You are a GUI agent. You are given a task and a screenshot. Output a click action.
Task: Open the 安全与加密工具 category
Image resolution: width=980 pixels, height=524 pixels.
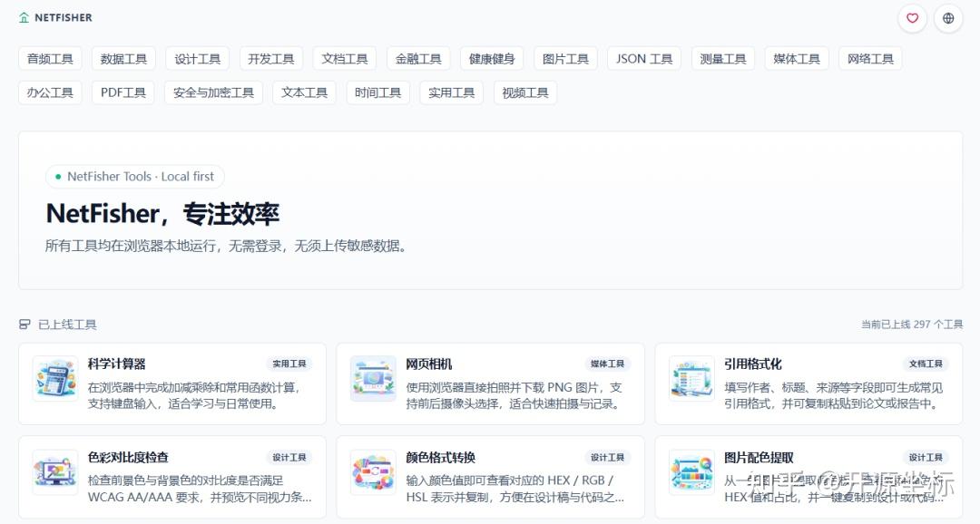214,92
